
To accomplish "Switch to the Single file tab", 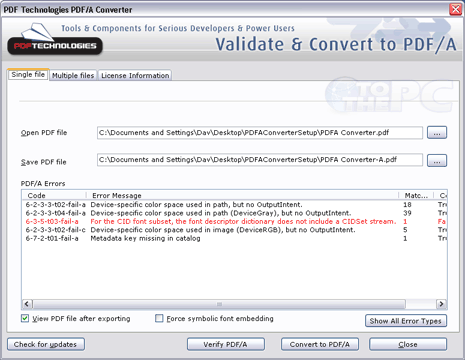I will (x=28, y=74).
